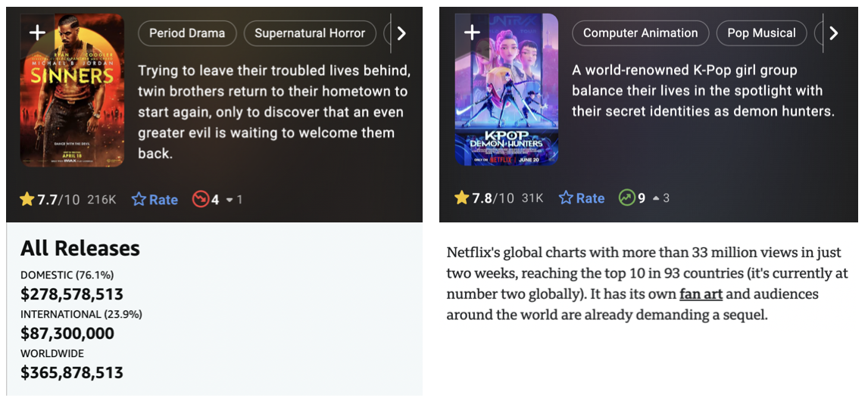The image size is (868, 407).
Task: Click the gold star rating 7.8 on KPop
Action: click(x=462, y=197)
